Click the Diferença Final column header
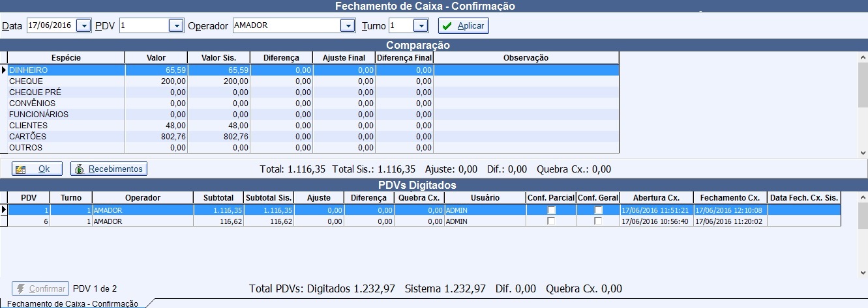This screenshot has height=308, width=868. (x=404, y=58)
